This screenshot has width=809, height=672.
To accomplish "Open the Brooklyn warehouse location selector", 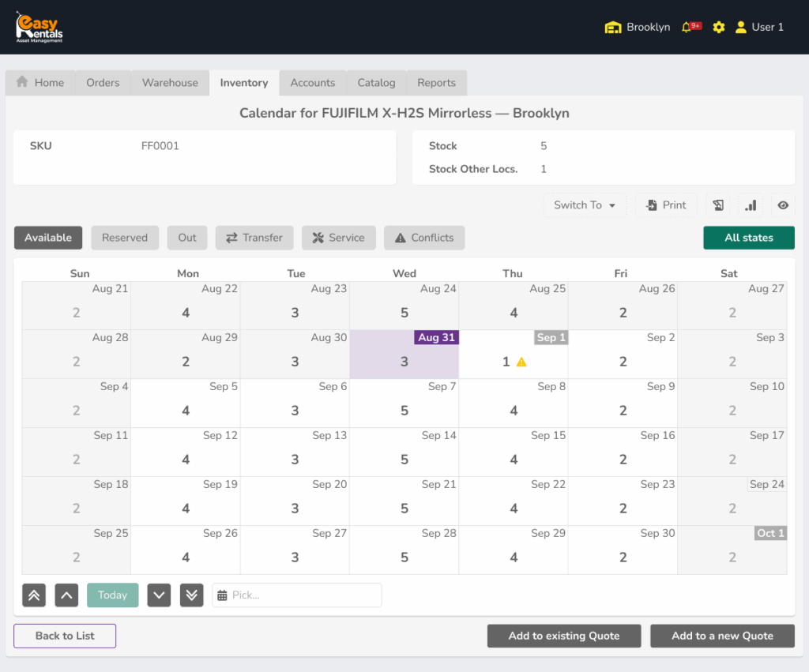I will click(638, 27).
